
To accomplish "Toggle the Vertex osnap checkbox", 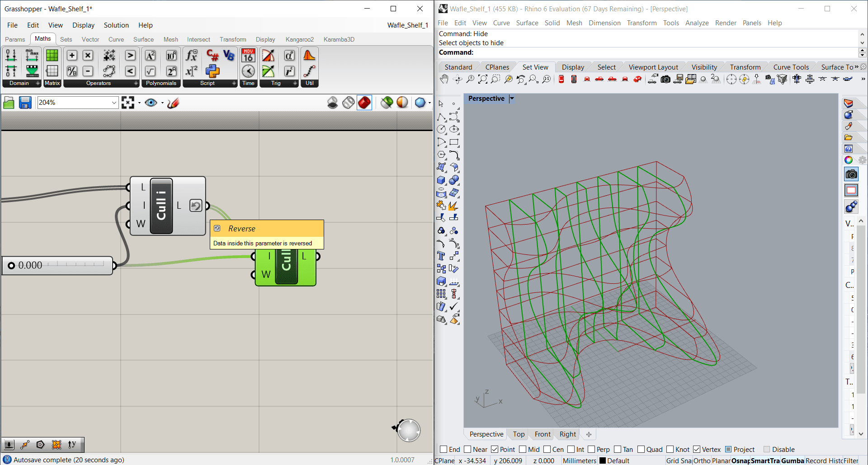I will click(x=697, y=449).
